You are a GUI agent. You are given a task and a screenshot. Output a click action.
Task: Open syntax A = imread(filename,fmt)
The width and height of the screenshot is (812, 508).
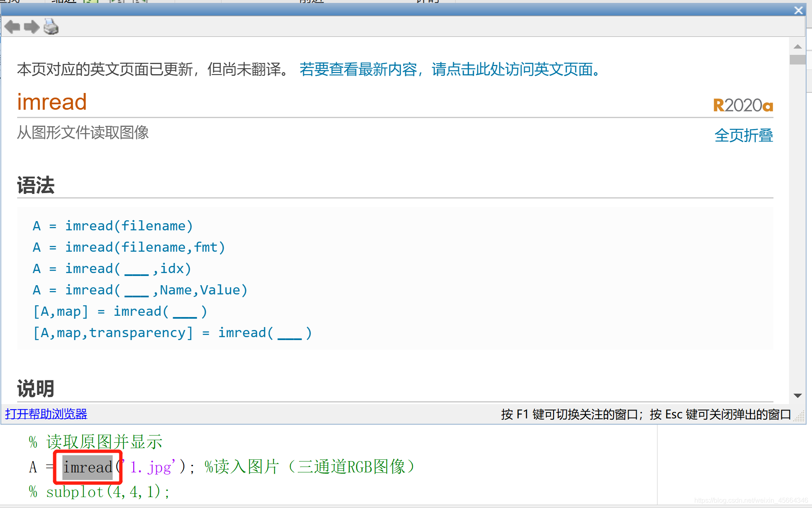click(x=129, y=248)
